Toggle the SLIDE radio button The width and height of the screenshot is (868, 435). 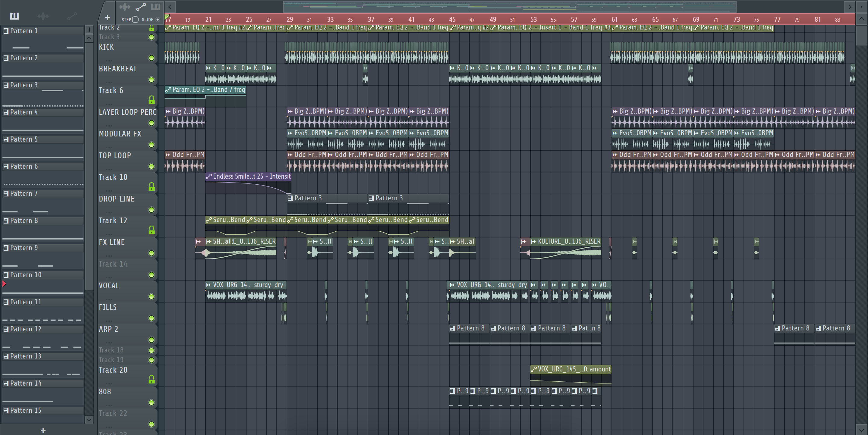tap(157, 20)
